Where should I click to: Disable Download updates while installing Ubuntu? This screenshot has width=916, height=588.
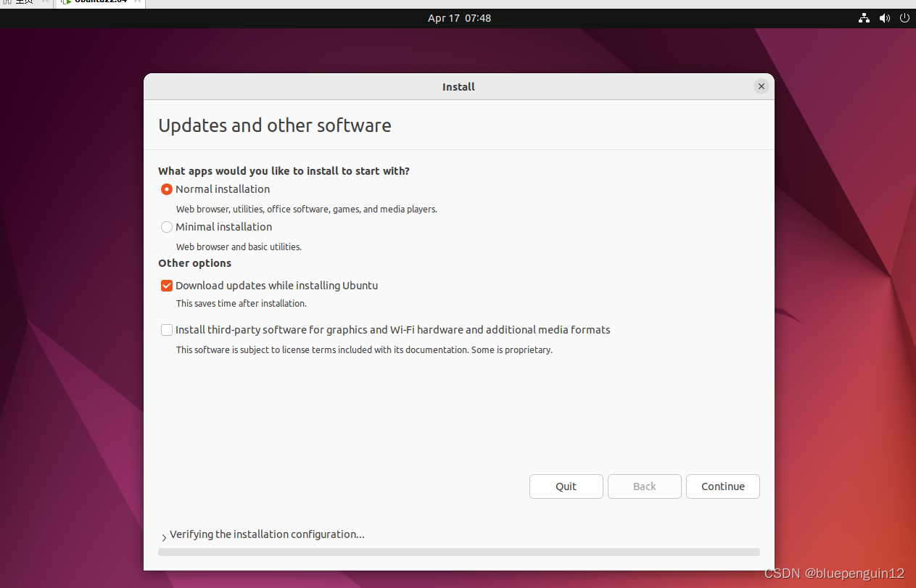167,286
